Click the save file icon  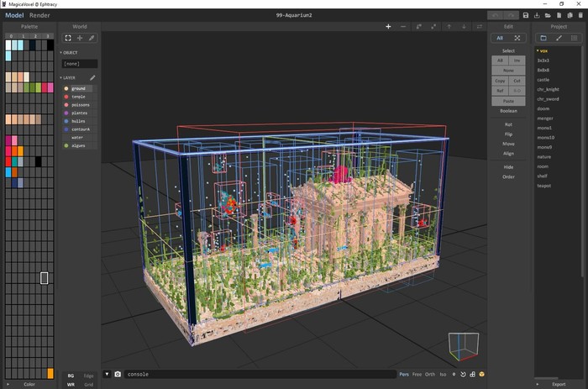click(x=526, y=15)
